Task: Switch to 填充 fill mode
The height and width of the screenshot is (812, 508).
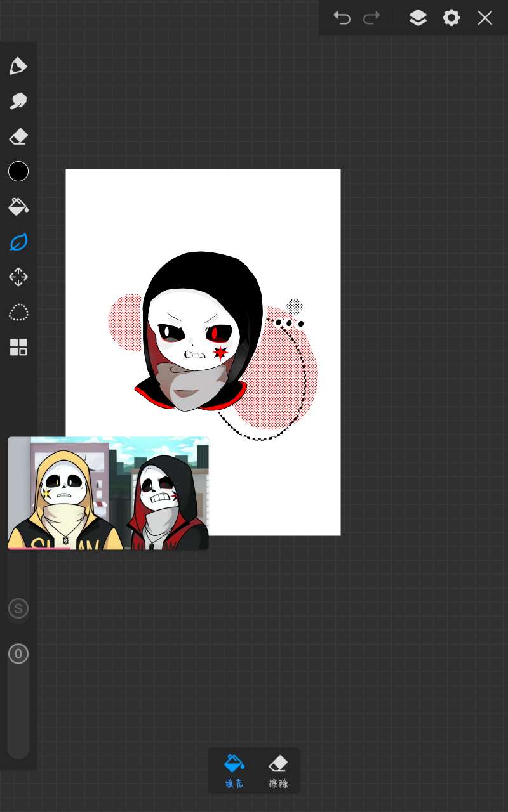Action: [234, 770]
